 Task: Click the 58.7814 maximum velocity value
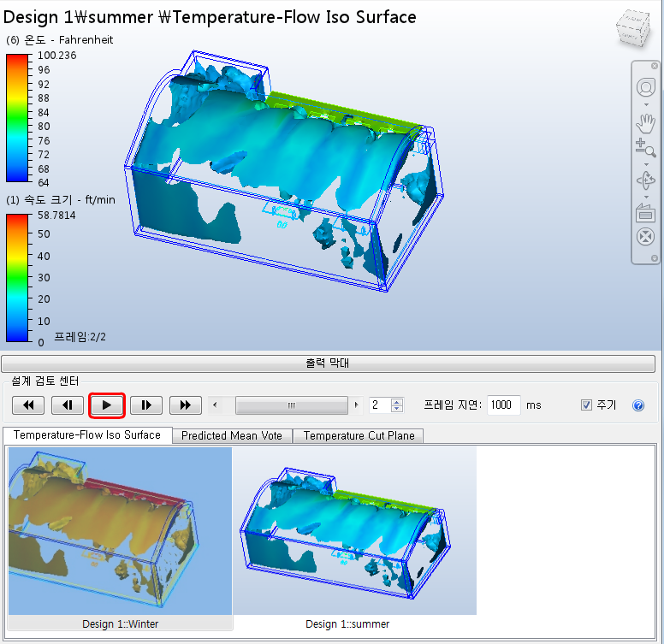tap(56, 216)
